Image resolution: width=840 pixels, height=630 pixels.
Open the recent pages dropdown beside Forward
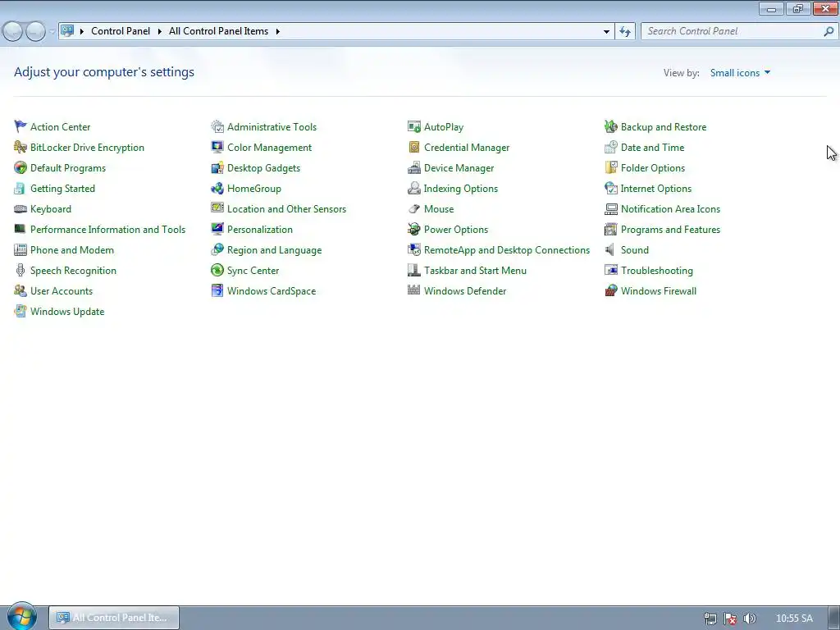click(x=52, y=32)
